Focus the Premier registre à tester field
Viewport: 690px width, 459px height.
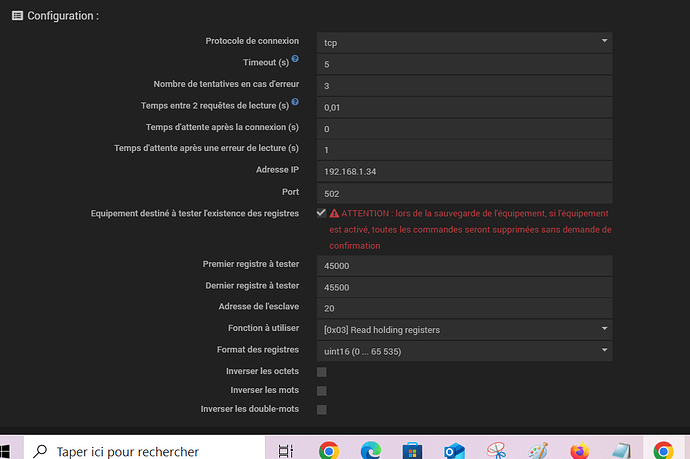pos(464,267)
